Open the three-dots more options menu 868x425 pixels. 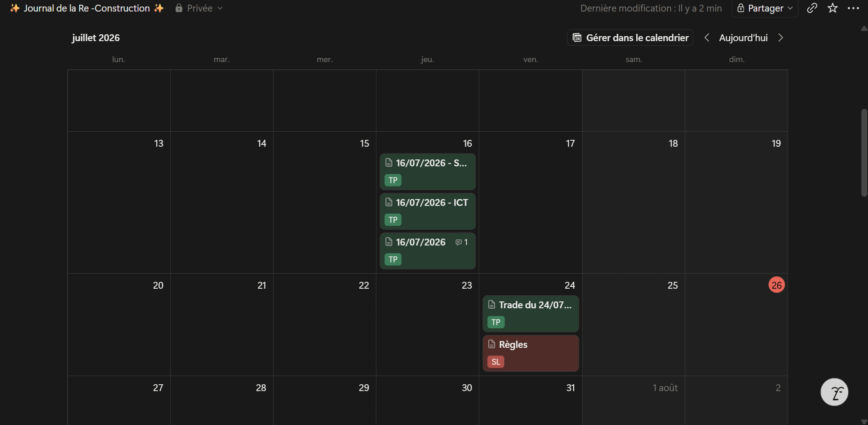(x=853, y=8)
